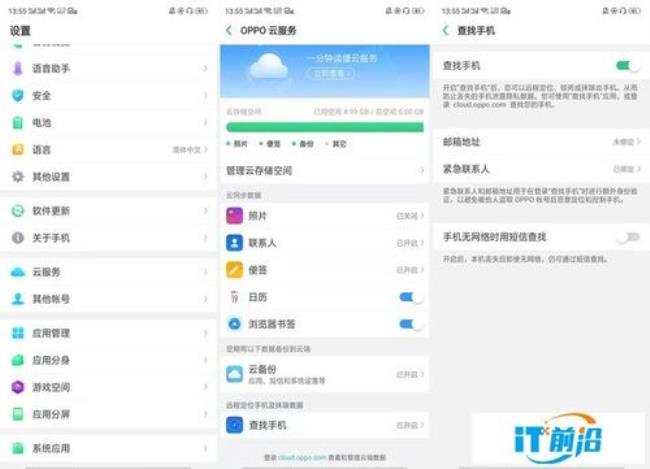Image resolution: width=650 pixels, height=469 pixels.
Task: Tap the 系统应用 system apps icon
Action: coord(18,448)
